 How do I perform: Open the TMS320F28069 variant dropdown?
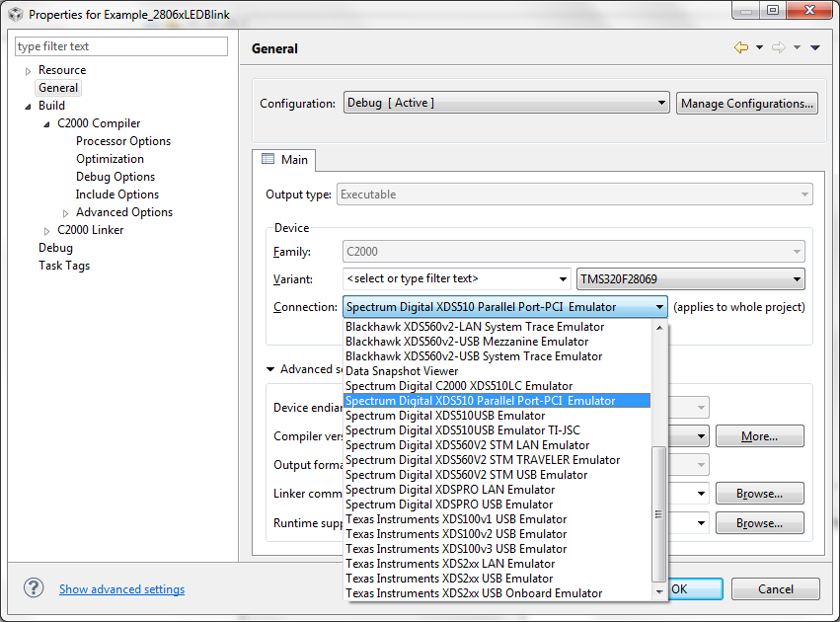click(691, 279)
